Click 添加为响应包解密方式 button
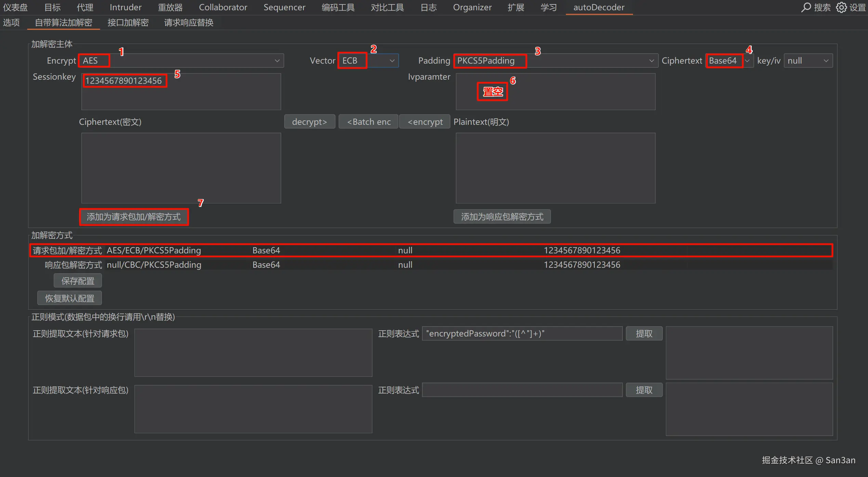Screen dimensions: 868x477 [502, 217]
